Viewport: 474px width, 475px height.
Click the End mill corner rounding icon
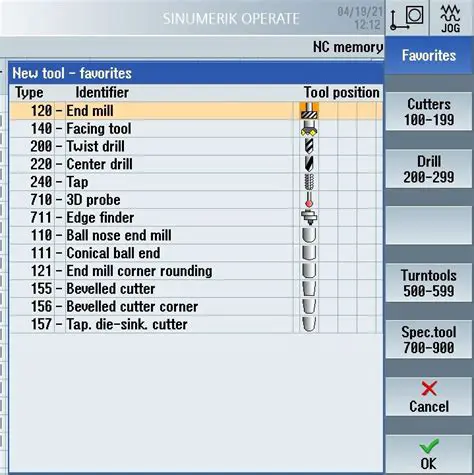coord(309,271)
